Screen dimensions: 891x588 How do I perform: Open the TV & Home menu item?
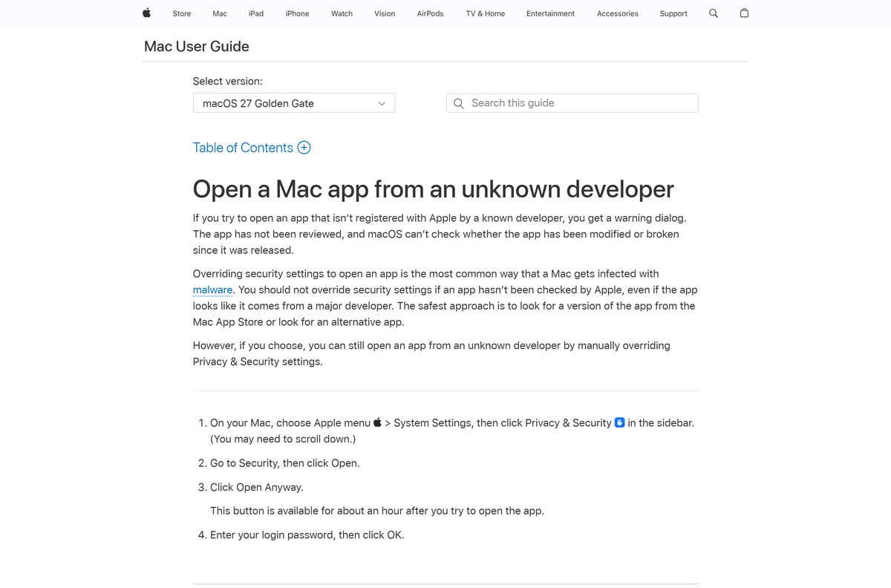pos(486,13)
